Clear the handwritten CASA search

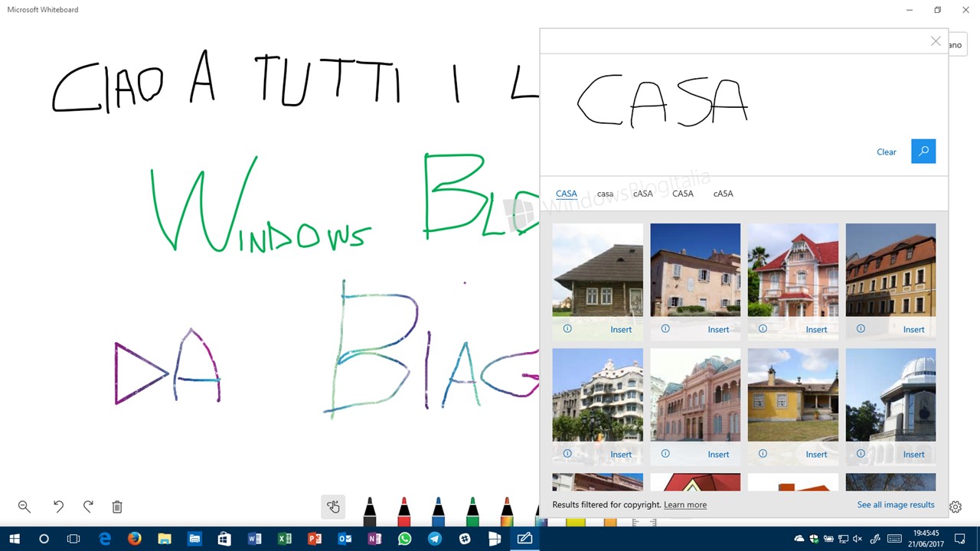point(886,152)
